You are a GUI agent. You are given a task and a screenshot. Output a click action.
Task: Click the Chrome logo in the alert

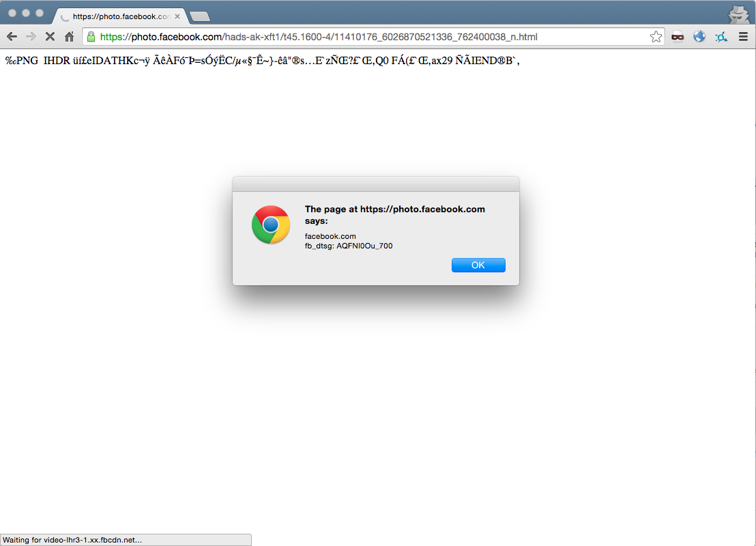point(271,225)
